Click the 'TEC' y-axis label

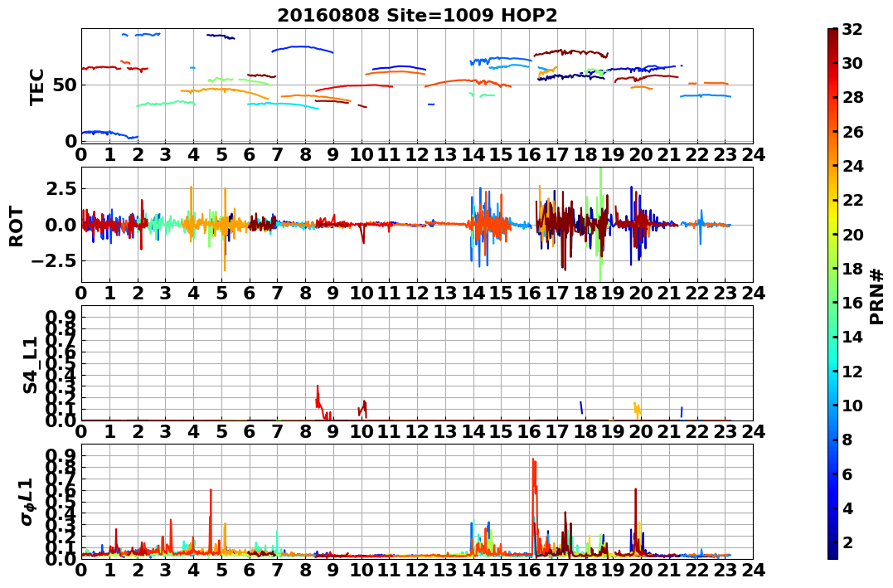pos(37,86)
